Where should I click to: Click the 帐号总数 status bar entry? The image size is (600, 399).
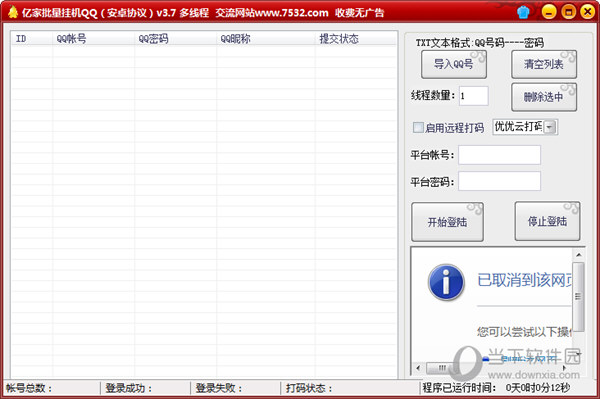coord(29,388)
